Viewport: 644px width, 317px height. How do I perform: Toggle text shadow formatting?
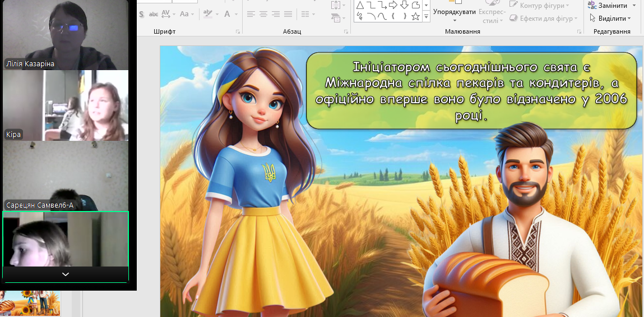(141, 14)
